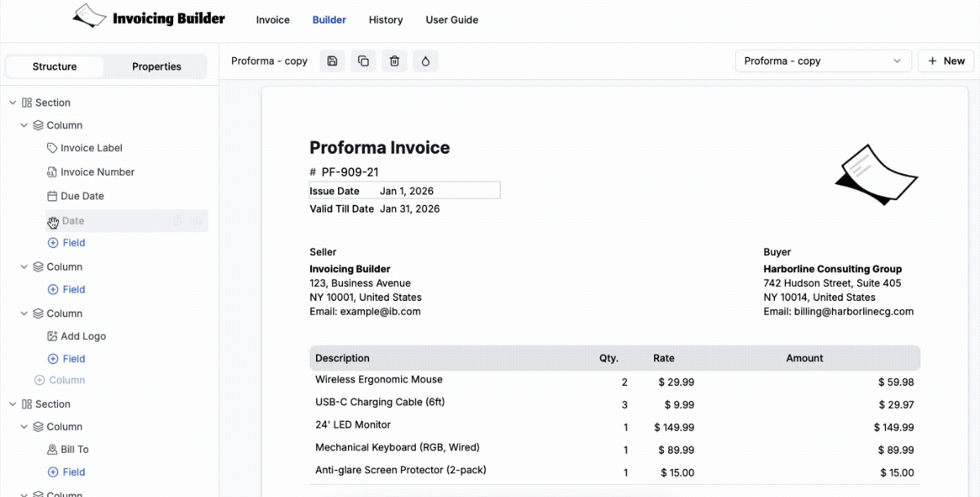The height and width of the screenshot is (497, 980).
Task: Click the Add Logo image icon
Action: point(52,336)
